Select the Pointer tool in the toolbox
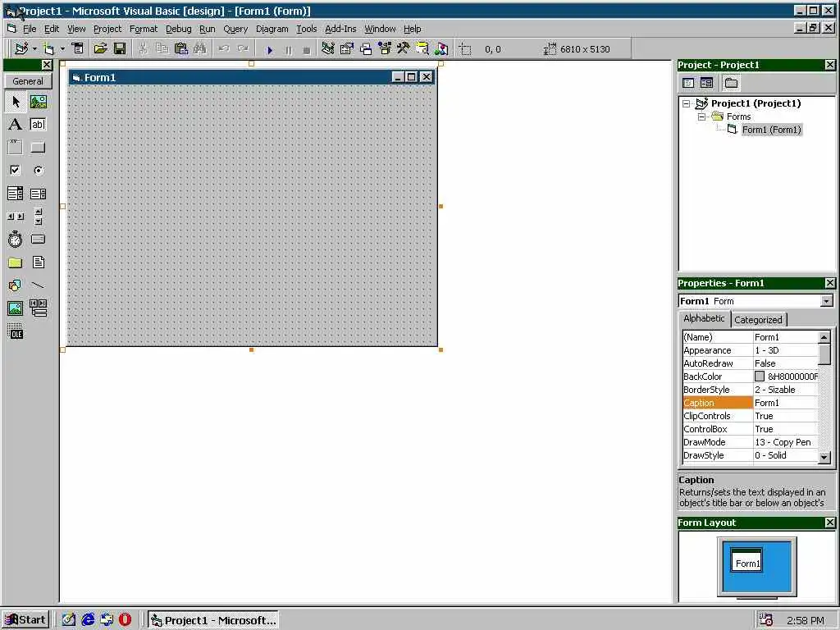This screenshot has width=840, height=630. click(x=16, y=102)
